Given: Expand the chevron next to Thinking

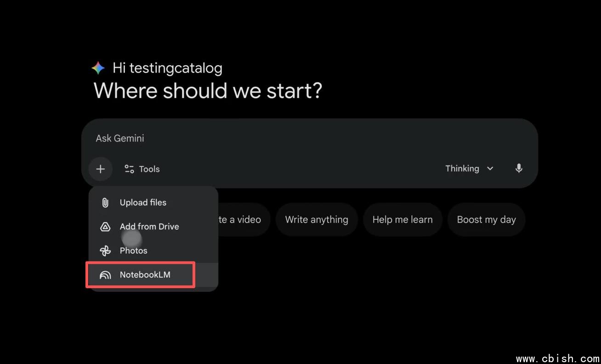Looking at the screenshot, I should tap(490, 169).
